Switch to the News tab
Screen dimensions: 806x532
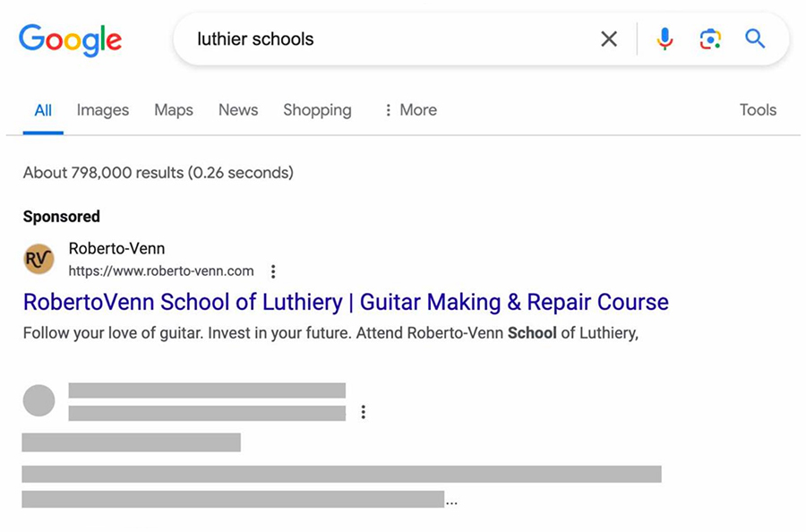(237, 110)
